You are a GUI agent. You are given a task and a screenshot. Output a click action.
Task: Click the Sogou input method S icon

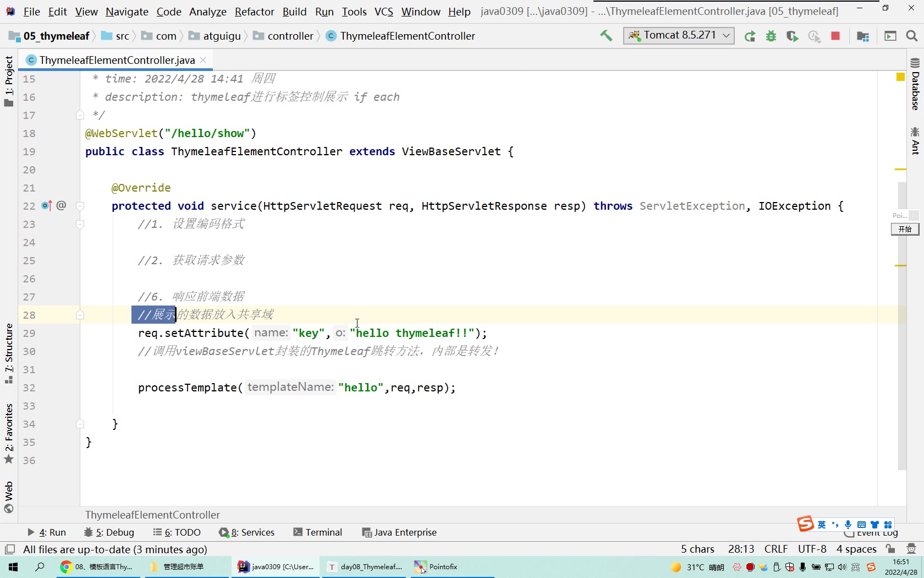click(805, 524)
